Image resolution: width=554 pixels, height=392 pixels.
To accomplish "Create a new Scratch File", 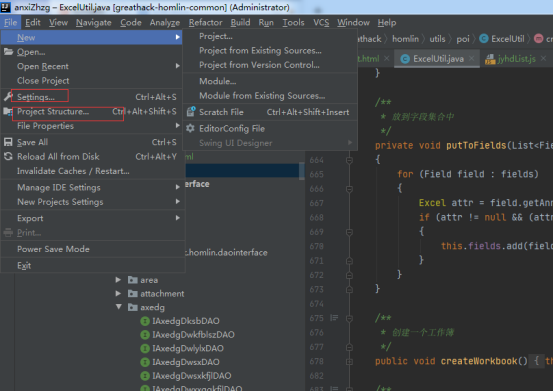I will (x=270, y=112).
